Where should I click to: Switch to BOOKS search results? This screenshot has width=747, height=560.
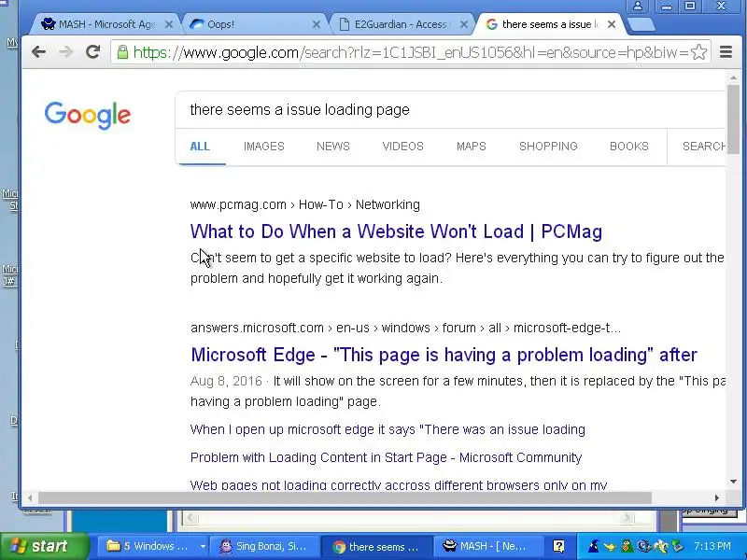click(x=628, y=147)
